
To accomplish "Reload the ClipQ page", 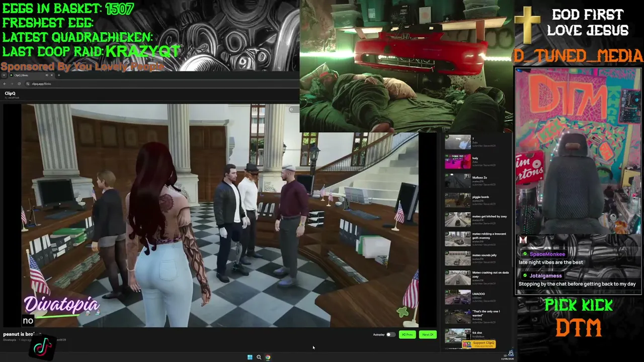I will (19, 83).
